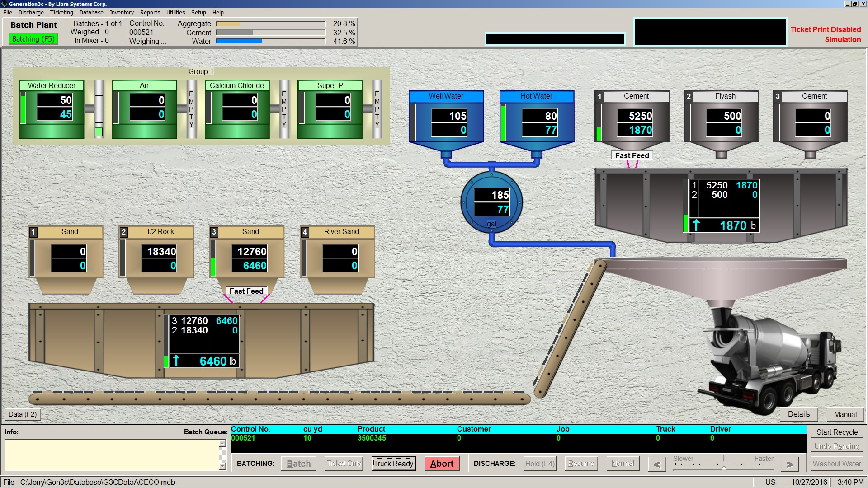Open the Utilities menu
868x488 pixels.
[175, 13]
